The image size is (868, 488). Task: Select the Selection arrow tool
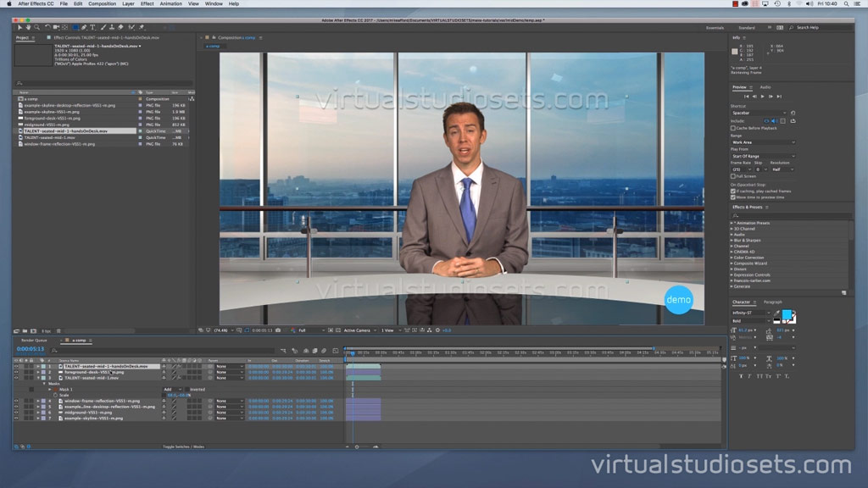click(19, 27)
